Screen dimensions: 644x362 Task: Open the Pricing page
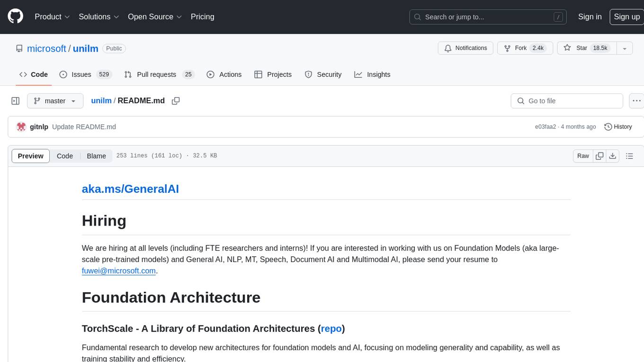click(x=202, y=17)
